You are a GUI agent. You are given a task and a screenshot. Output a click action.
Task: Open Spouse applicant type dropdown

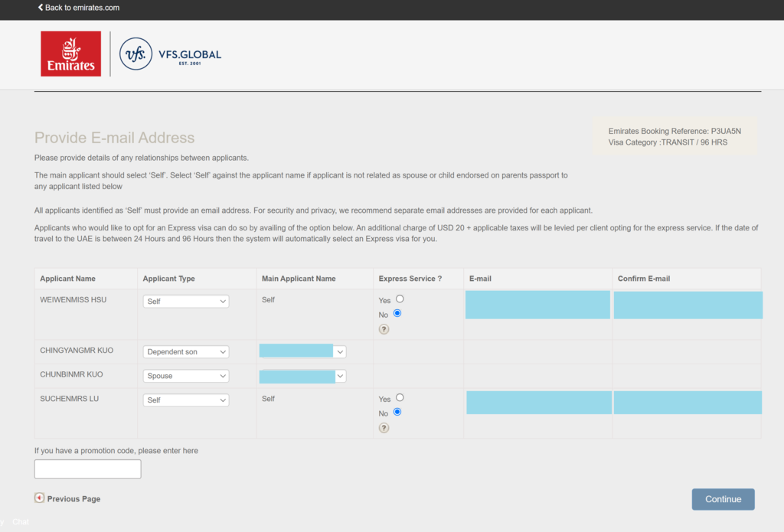[186, 377]
